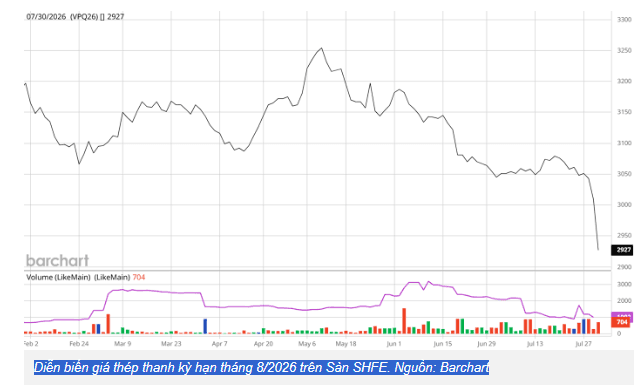Click the Jun 15 date label
This screenshot has width=642, height=392.
(x=443, y=344)
